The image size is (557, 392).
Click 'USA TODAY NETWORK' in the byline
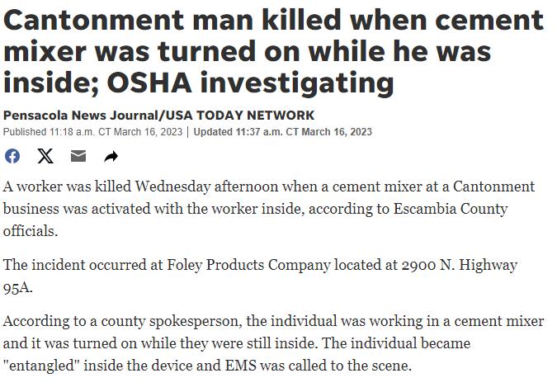pos(240,116)
